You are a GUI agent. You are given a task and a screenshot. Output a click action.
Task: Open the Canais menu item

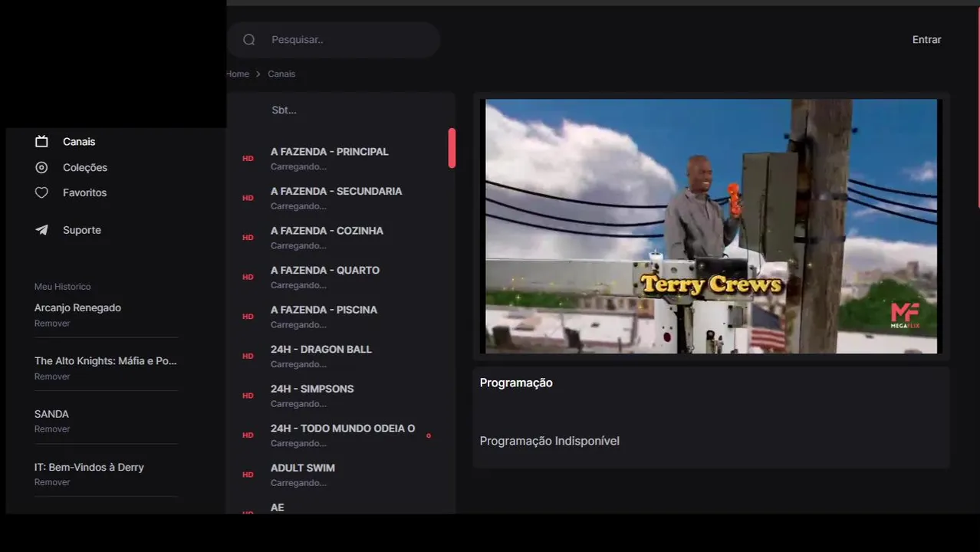tap(79, 142)
